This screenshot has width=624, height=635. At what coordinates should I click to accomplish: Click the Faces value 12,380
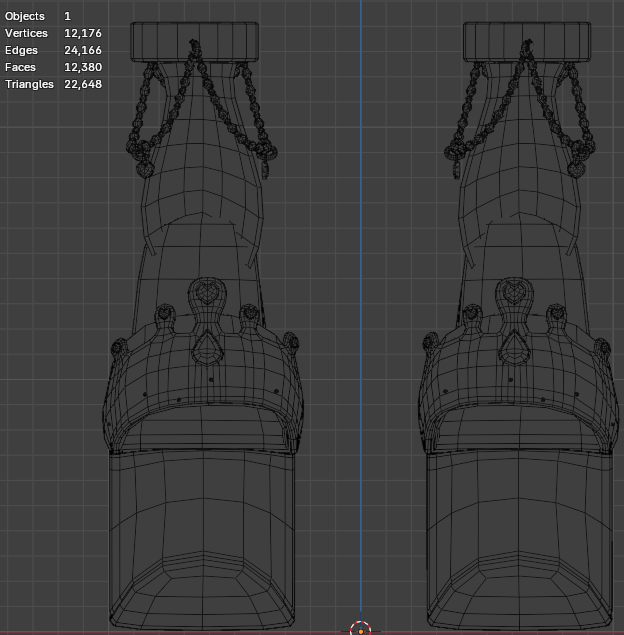83,67
